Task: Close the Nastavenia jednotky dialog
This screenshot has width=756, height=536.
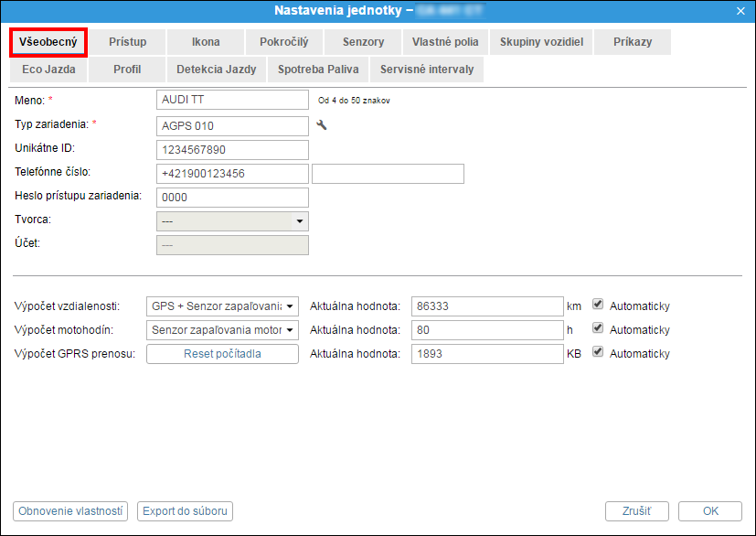Action: click(x=740, y=11)
